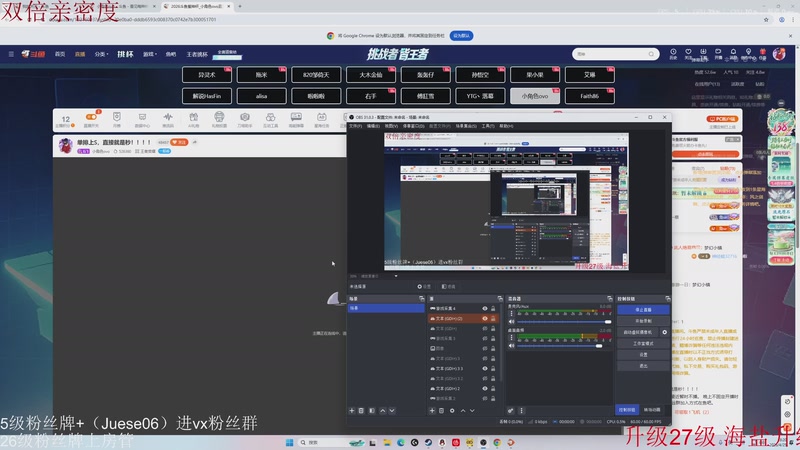Pop out the controls dock panel

[x=667, y=298]
